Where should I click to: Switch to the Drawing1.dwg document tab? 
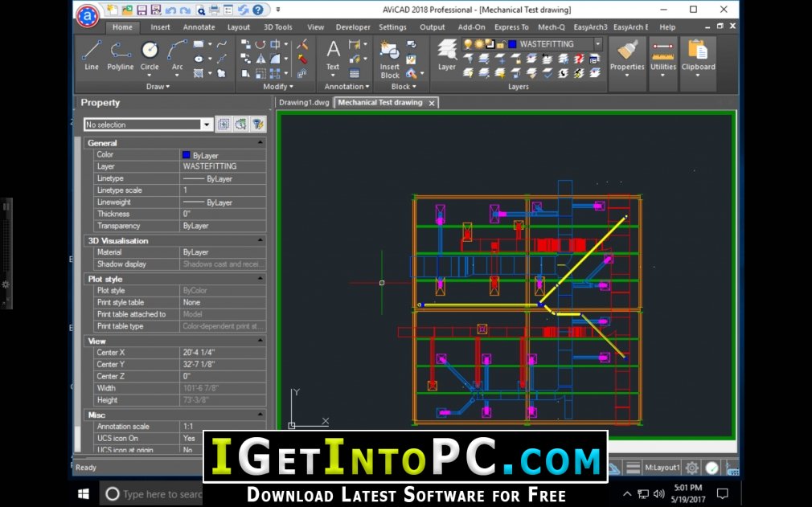pos(304,102)
